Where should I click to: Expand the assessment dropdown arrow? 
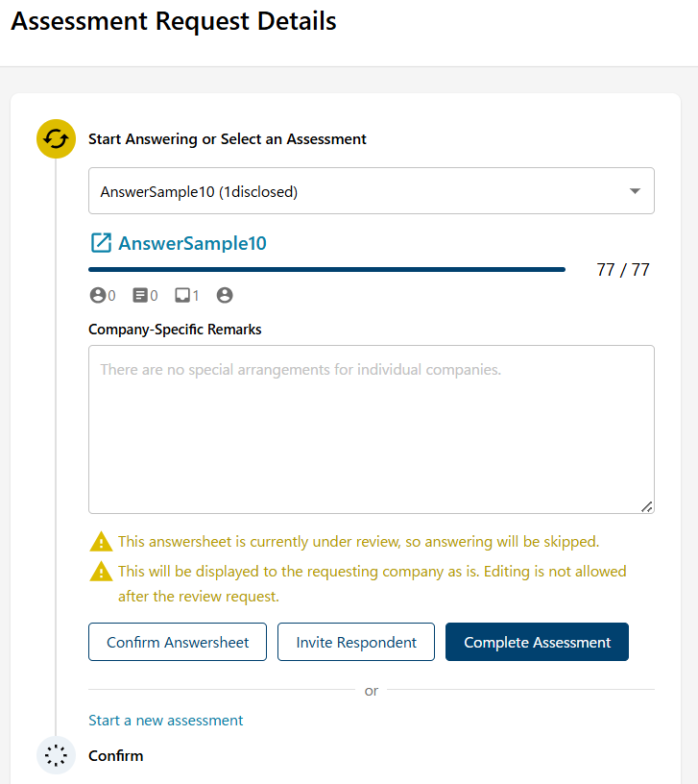point(635,191)
